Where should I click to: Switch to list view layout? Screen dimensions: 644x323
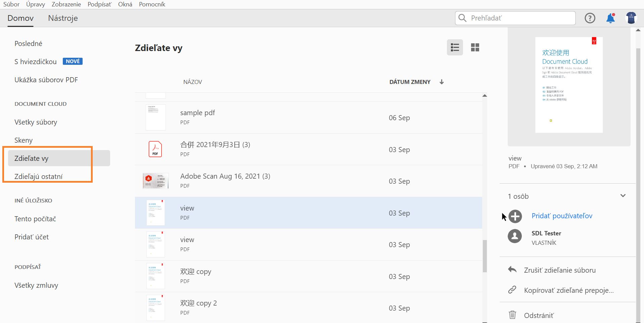point(455,47)
